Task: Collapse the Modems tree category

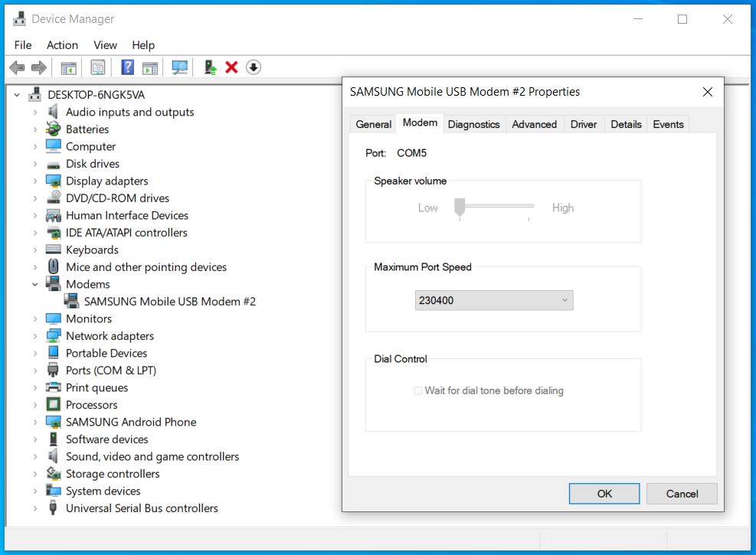Action: click(34, 284)
